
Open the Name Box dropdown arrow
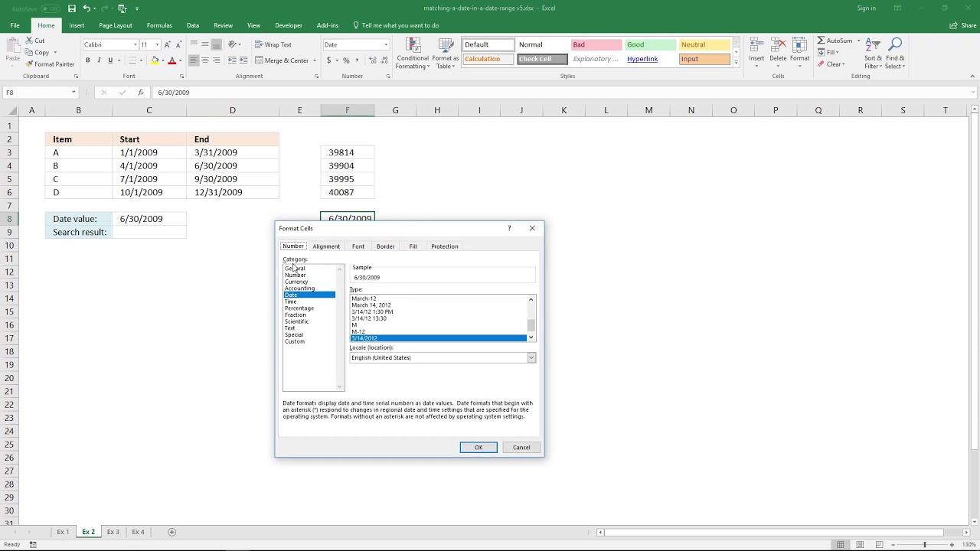[x=73, y=93]
